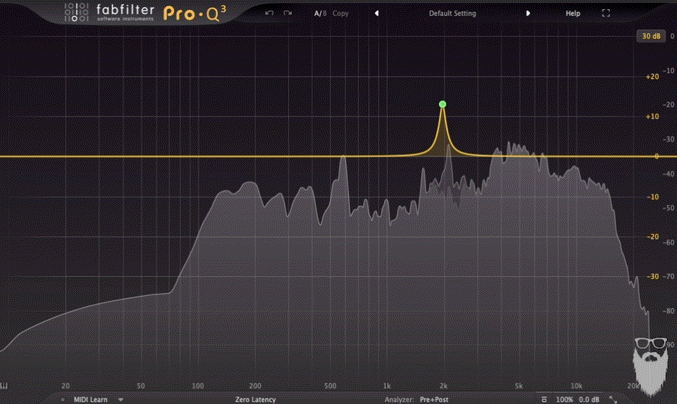The width and height of the screenshot is (677, 404).
Task: Toggle the A/B state switch
Action: 320,13
